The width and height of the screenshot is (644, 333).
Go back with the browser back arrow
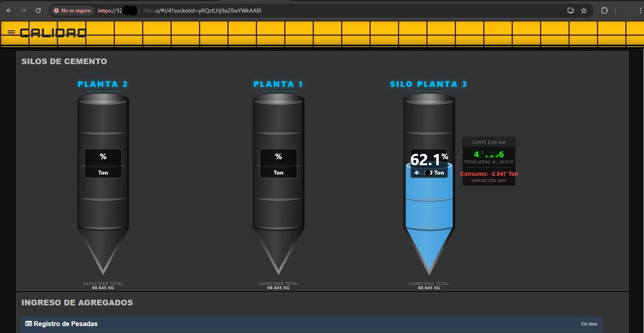tap(9, 11)
